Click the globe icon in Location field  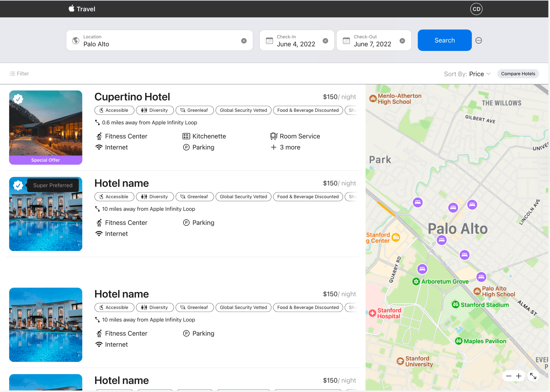76,41
